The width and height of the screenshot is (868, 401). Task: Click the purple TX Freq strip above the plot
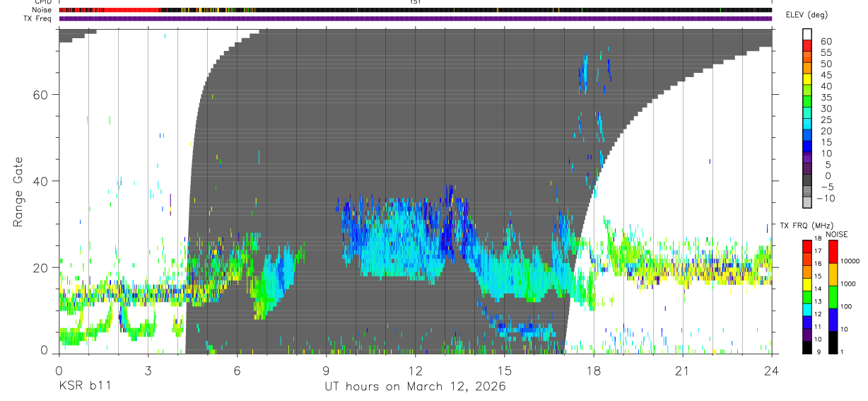point(415,18)
